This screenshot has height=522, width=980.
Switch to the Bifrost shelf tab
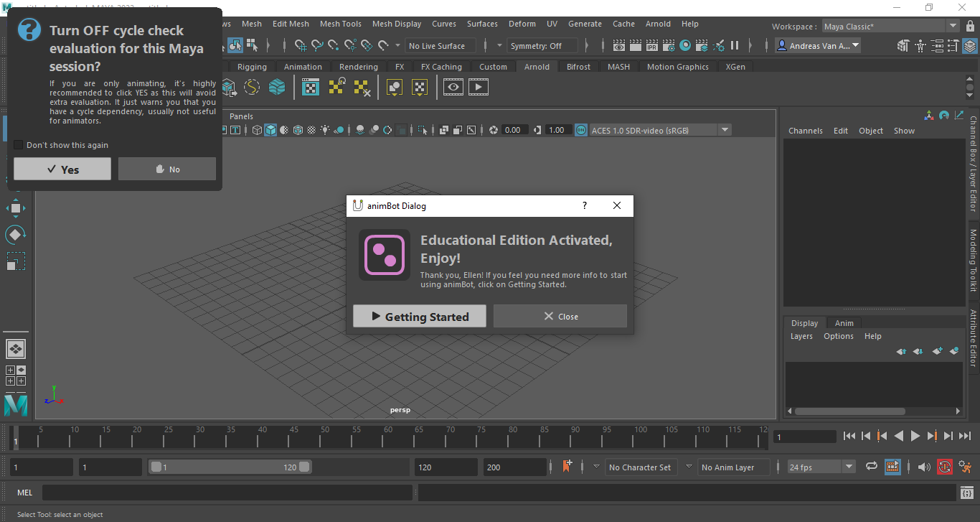[578, 67]
